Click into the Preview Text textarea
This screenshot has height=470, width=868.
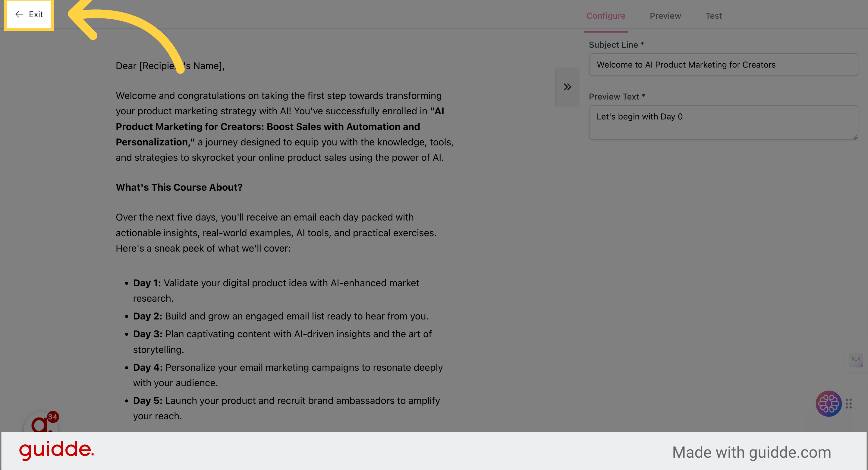pos(723,122)
